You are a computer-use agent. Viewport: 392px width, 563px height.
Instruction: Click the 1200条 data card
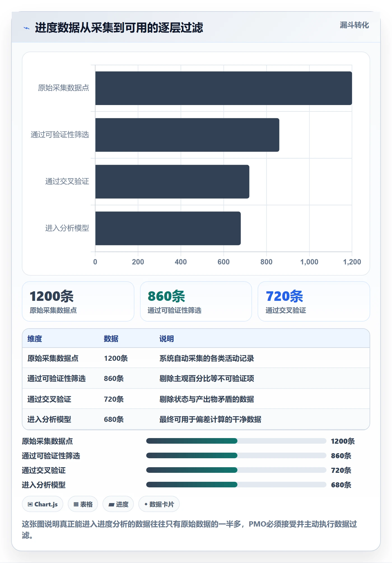pos(78,301)
